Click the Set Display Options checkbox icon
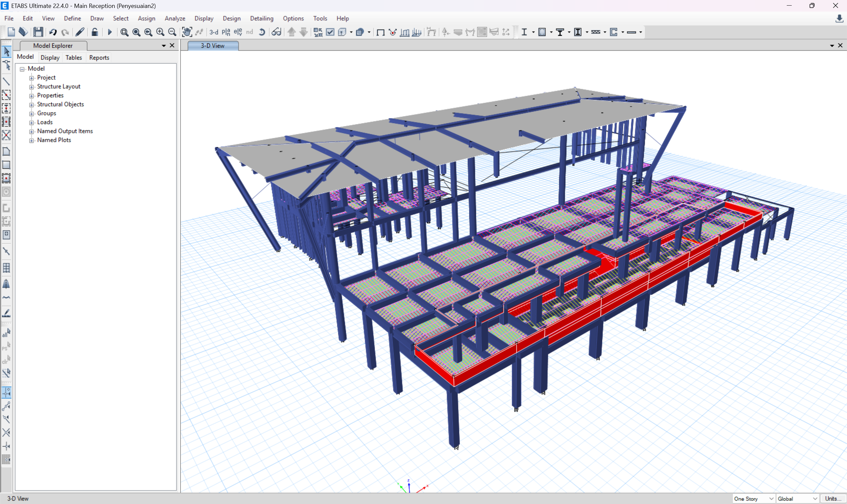The height and width of the screenshot is (504, 847). point(330,32)
